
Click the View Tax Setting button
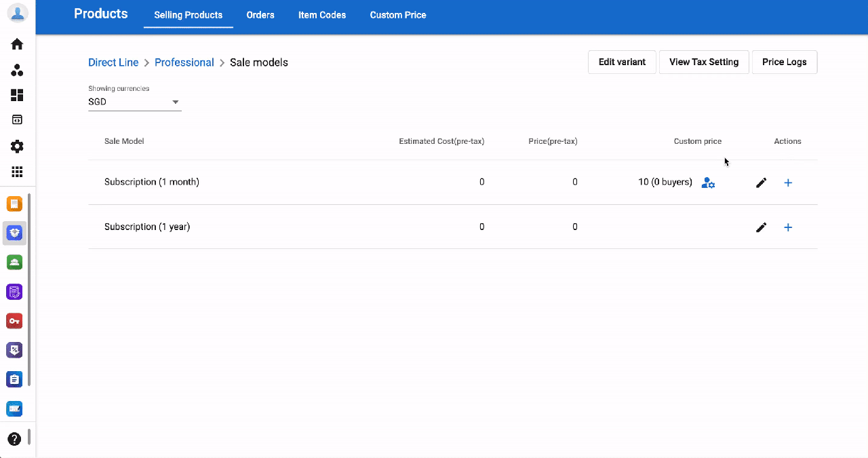coord(704,62)
